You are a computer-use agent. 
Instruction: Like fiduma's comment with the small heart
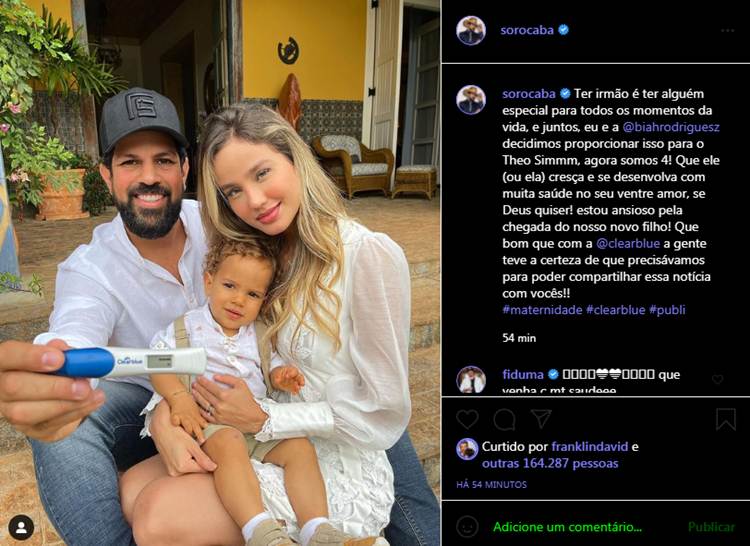[717, 380]
